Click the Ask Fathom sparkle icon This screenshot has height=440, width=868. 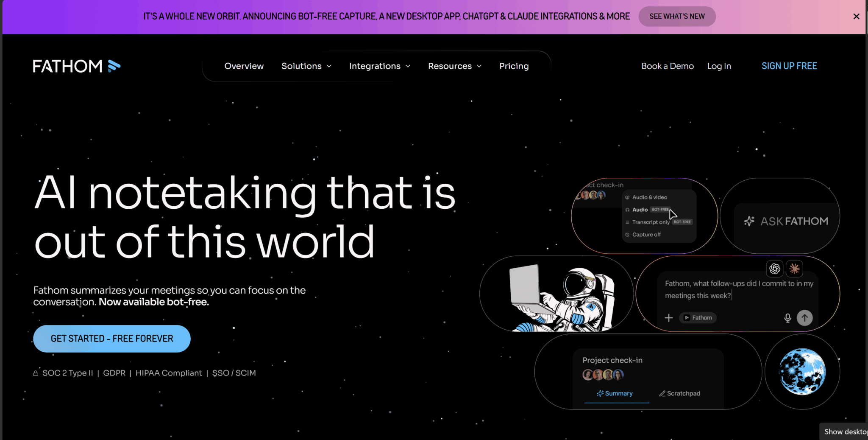[x=749, y=221]
